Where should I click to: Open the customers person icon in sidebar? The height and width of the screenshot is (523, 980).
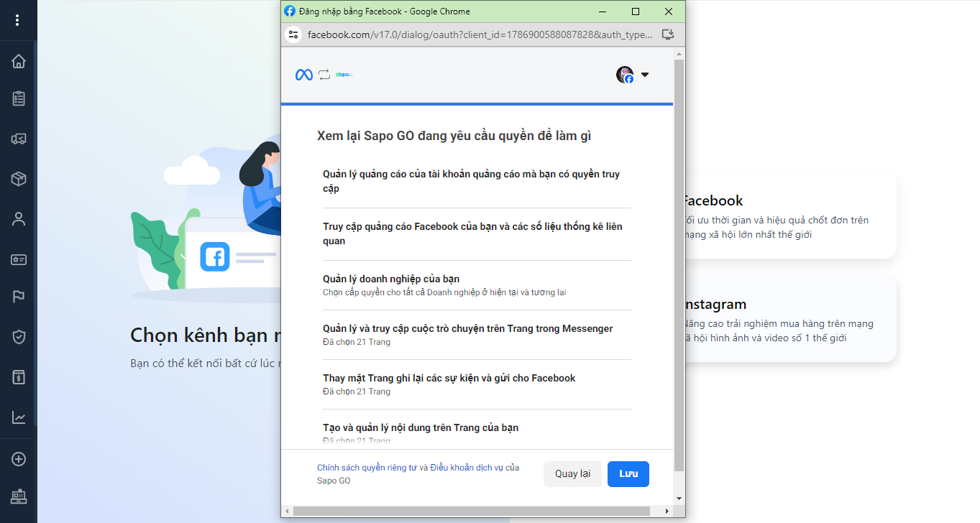pos(19,219)
